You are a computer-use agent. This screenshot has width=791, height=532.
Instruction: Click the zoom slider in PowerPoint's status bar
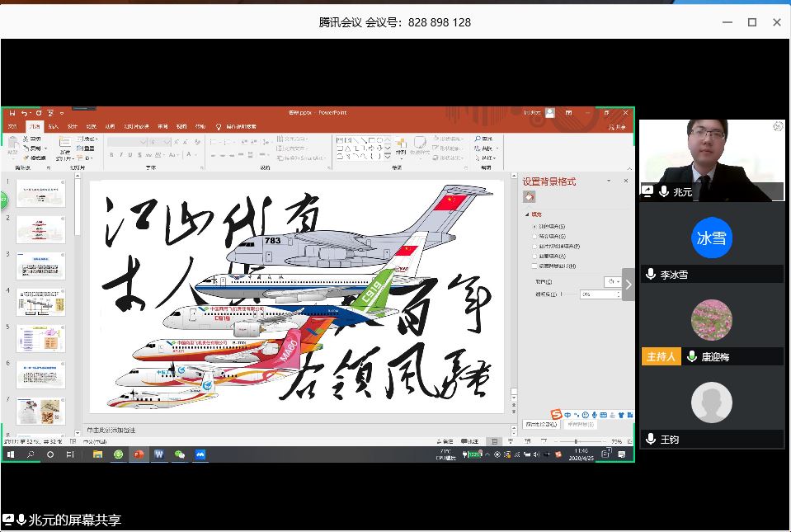pos(576,442)
